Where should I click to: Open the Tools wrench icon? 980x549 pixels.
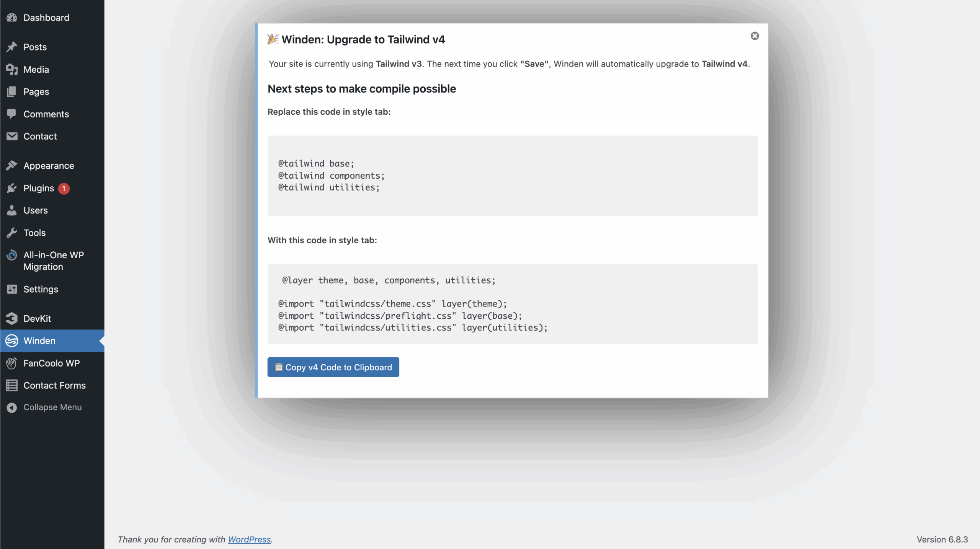tap(12, 233)
